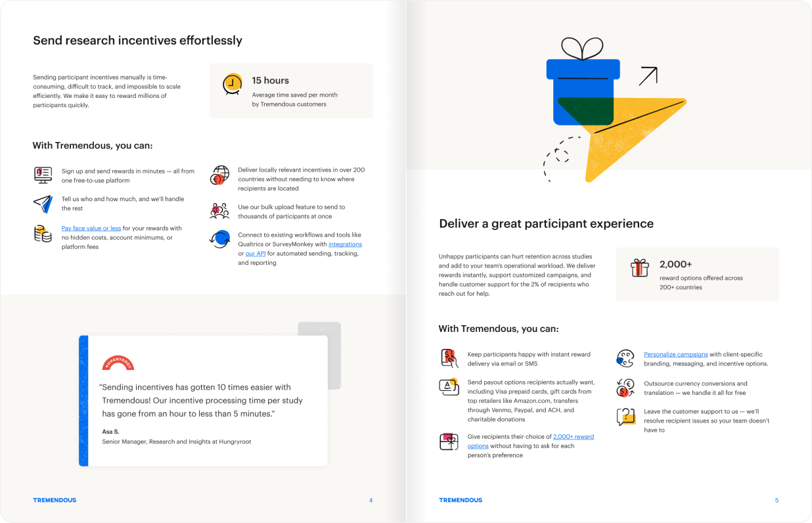Click the group of people bulk upload icon

219,211
